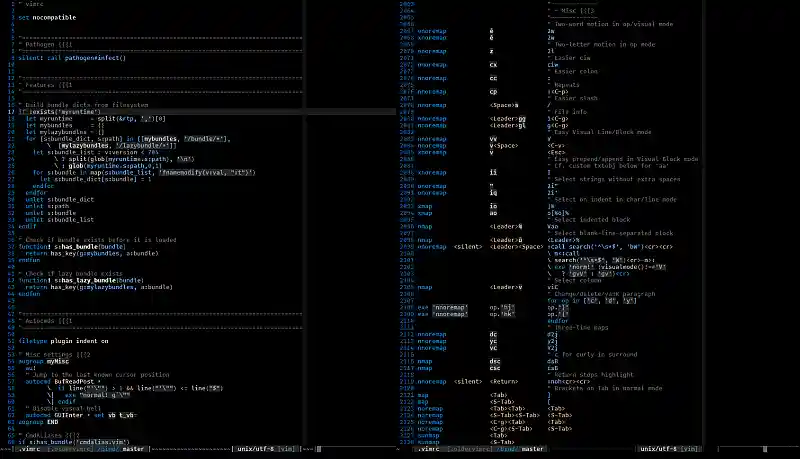The height and width of the screenshot is (459, 800).
Task: Click '.vimrc' filename in left status line
Action: (30, 449)
